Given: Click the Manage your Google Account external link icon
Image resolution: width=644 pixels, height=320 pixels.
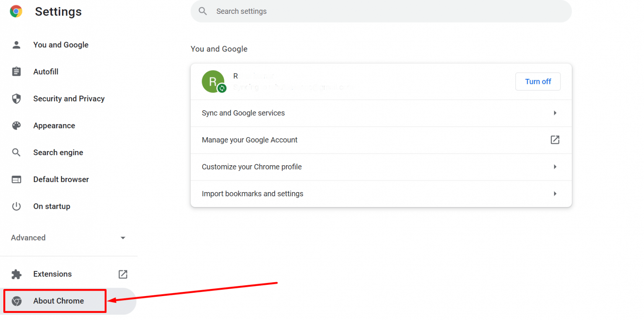Looking at the screenshot, I should [555, 140].
